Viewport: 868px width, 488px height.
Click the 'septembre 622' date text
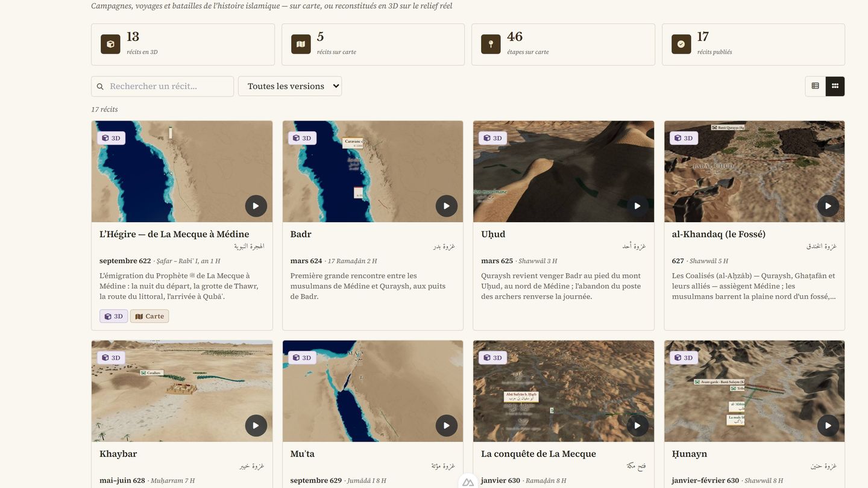(x=125, y=261)
